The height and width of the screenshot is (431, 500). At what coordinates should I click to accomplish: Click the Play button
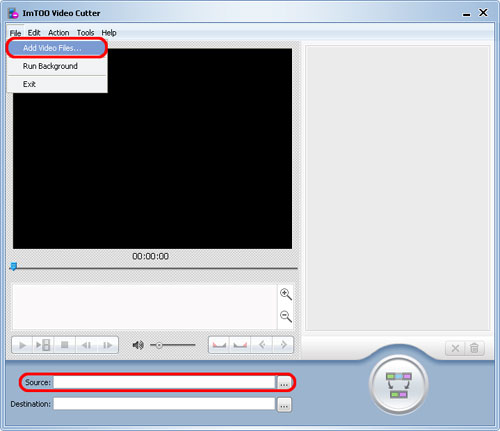point(22,345)
